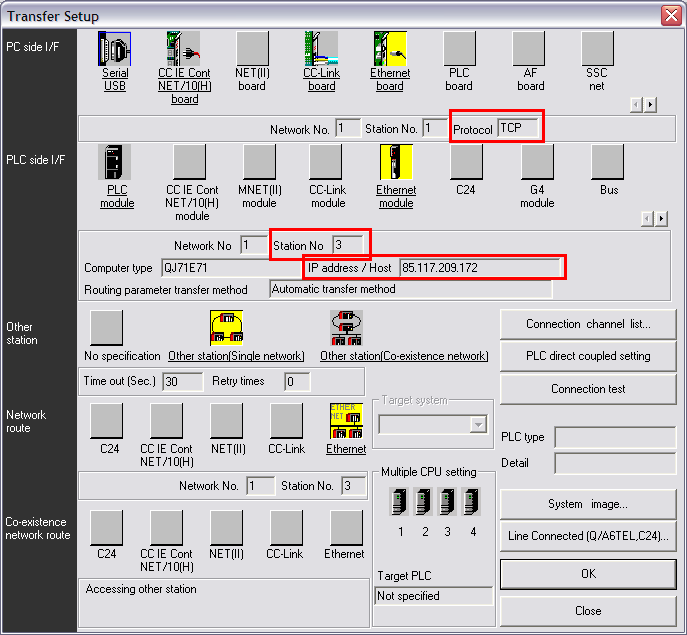This screenshot has height=635, width=687.
Task: Select Ethernet in Co-existence network route
Action: 347,528
